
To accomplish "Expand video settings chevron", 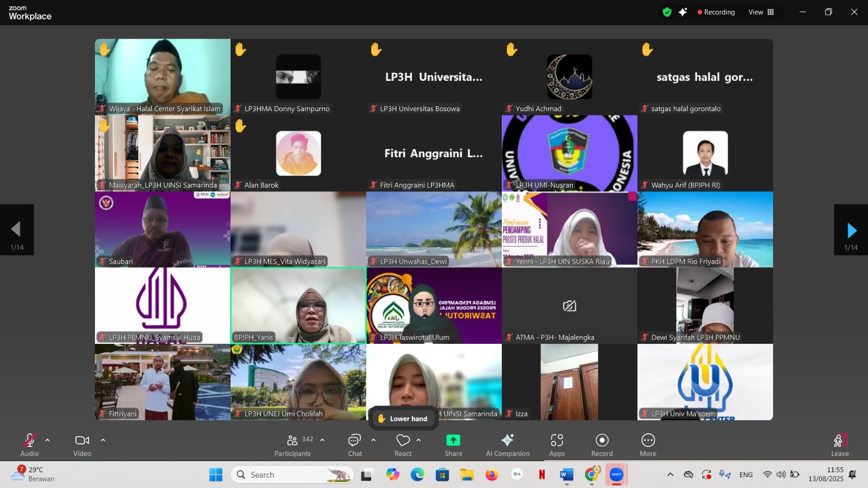I will coord(103,440).
